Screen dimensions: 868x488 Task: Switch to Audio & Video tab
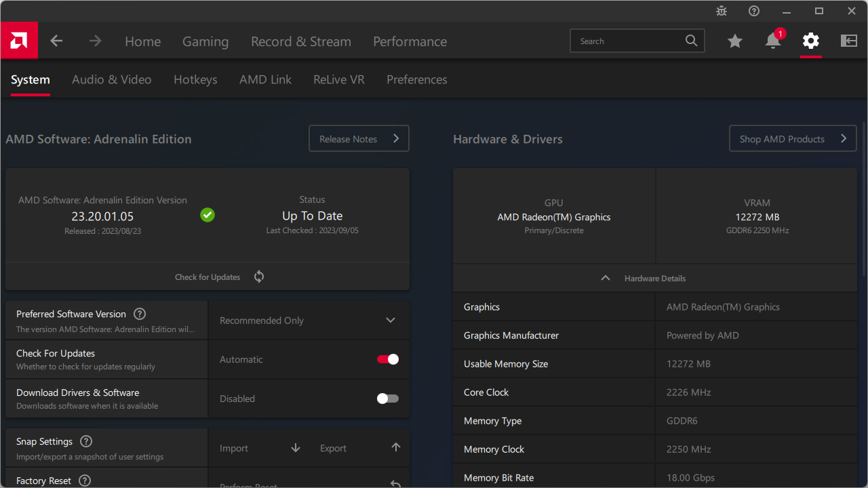tap(112, 79)
